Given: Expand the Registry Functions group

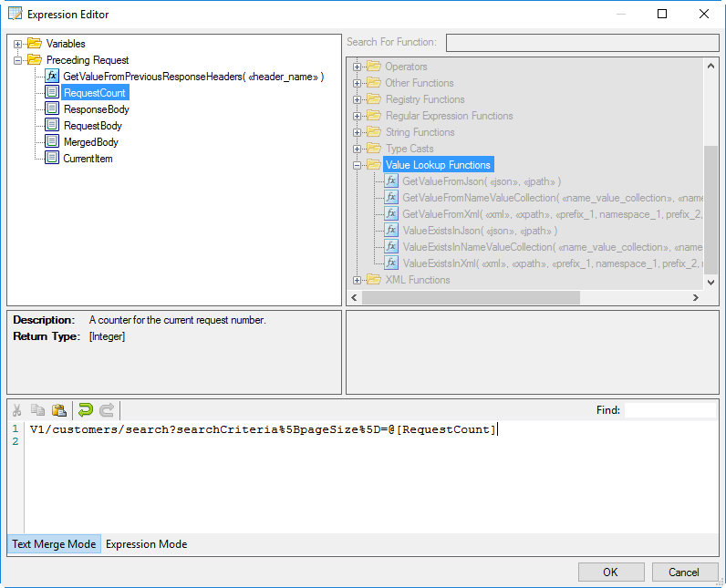Looking at the screenshot, I should (357, 99).
